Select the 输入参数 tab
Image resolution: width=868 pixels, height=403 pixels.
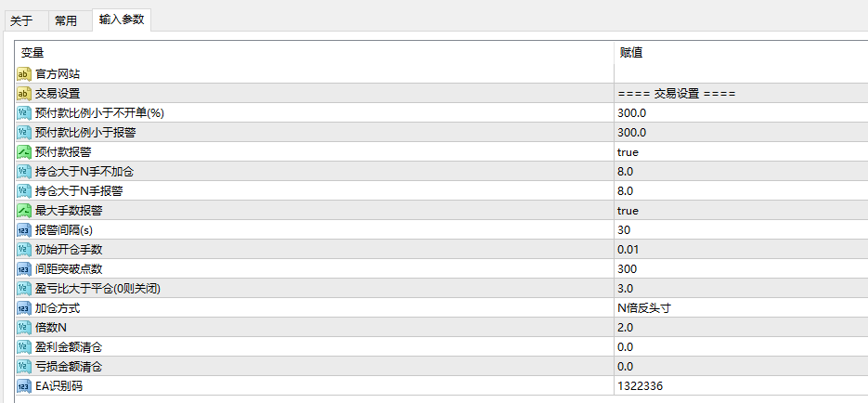122,19
